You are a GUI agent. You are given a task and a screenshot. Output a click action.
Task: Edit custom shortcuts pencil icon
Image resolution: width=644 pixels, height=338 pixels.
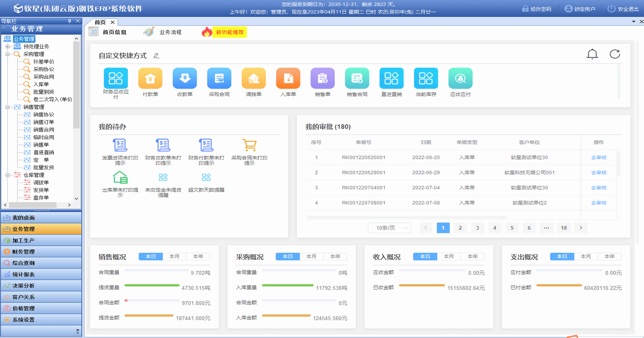tap(156, 56)
